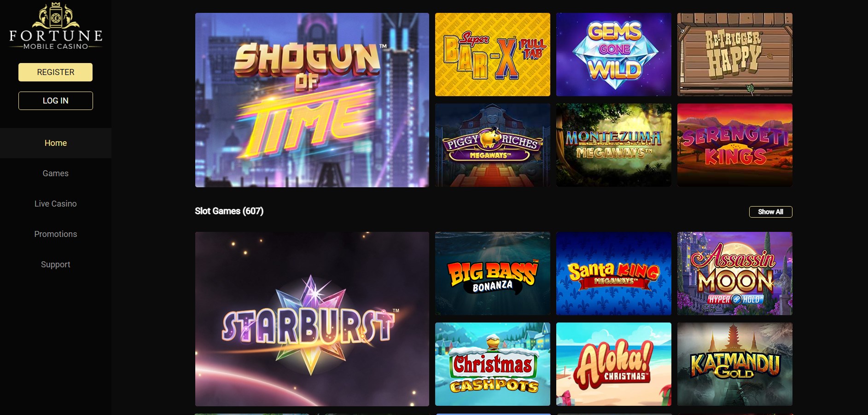Select Christmas Cashpots game tile
This screenshot has height=415, width=868.
point(492,364)
